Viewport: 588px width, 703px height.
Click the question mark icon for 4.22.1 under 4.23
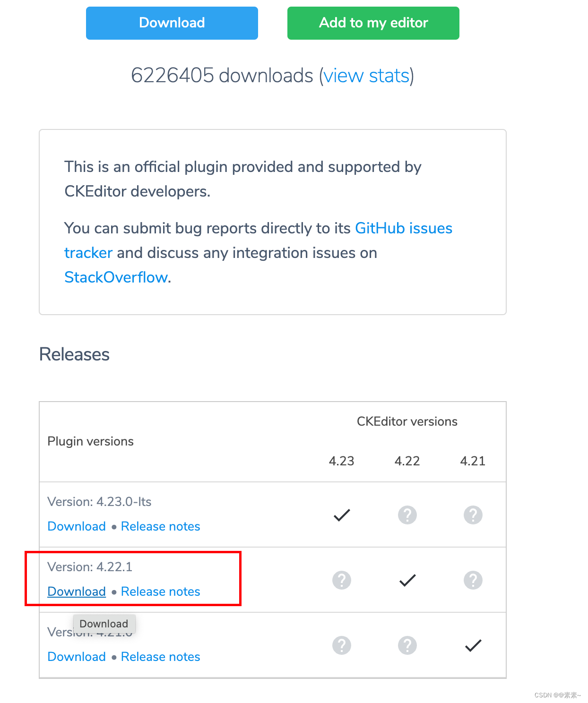[342, 580]
